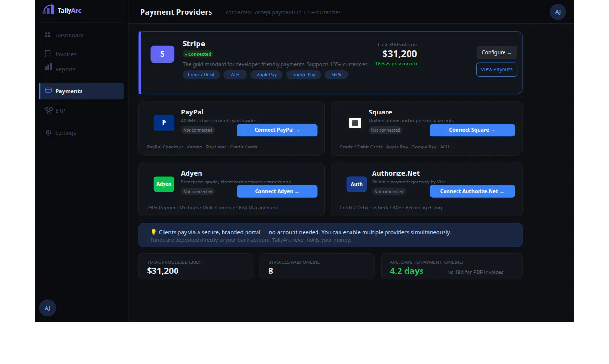Image resolution: width=609 pixels, height=364 pixels.
Task: Click Square Not connected badge
Action: 386,130
